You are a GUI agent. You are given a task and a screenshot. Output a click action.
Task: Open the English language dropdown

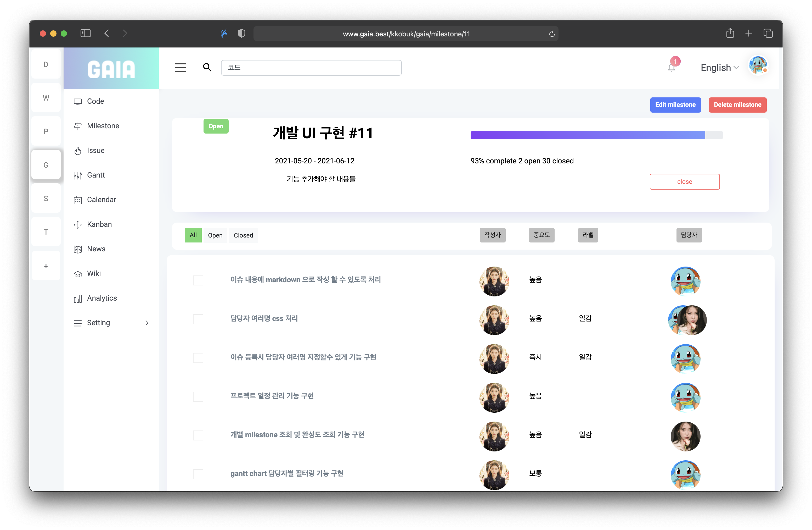click(x=719, y=68)
